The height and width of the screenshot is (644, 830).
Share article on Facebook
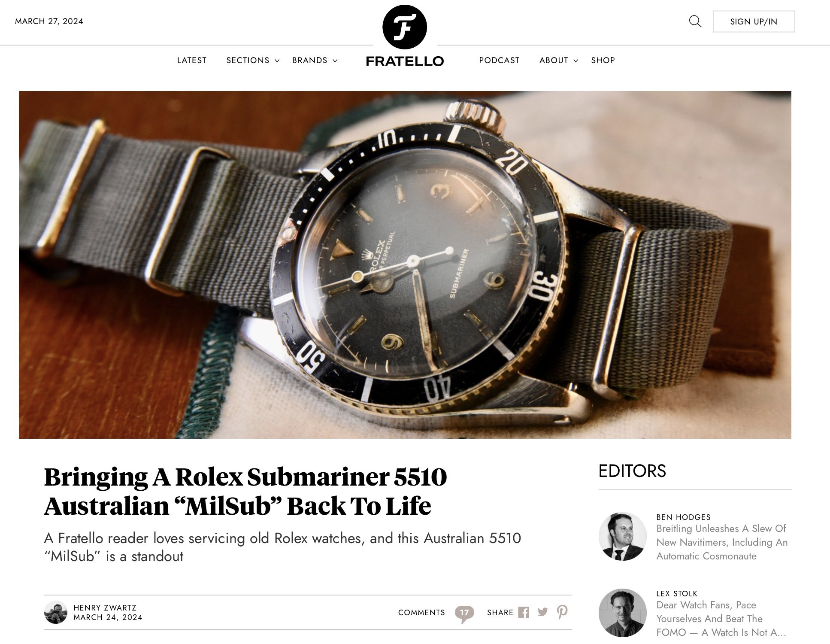point(524,612)
